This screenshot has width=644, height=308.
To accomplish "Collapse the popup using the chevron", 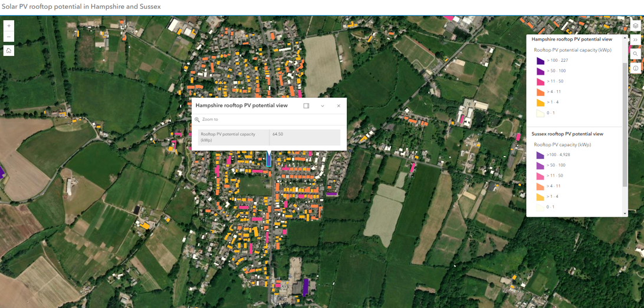I will pyautogui.click(x=323, y=106).
